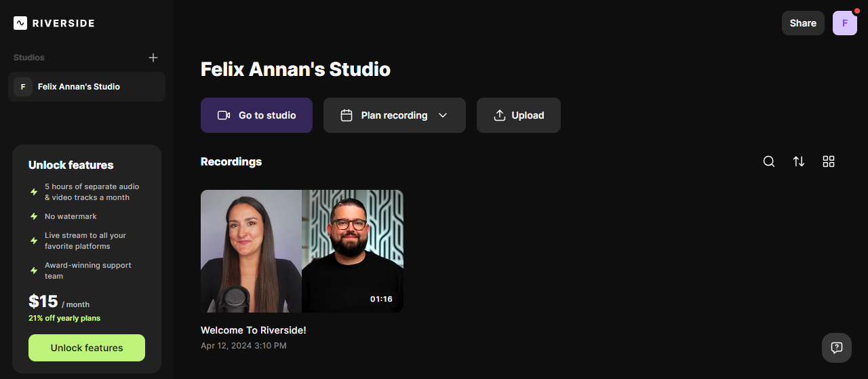
Task: Click the Studios sidebar heading
Action: [x=29, y=58]
